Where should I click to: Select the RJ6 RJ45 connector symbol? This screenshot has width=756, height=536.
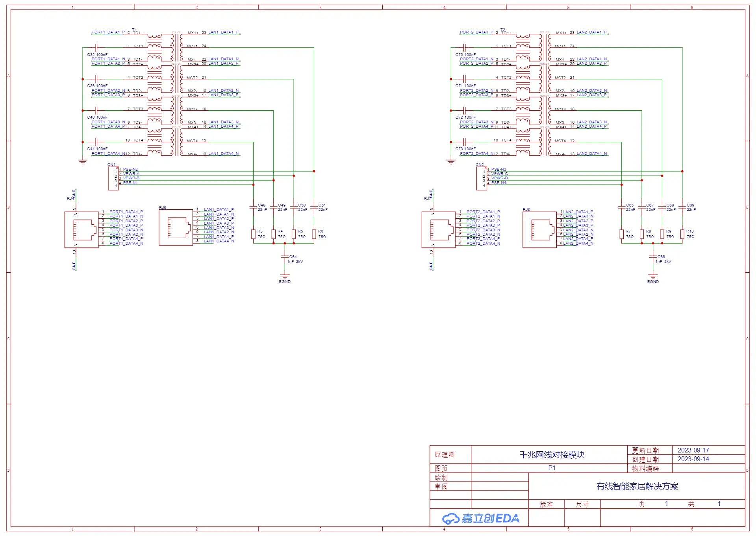[176, 227]
